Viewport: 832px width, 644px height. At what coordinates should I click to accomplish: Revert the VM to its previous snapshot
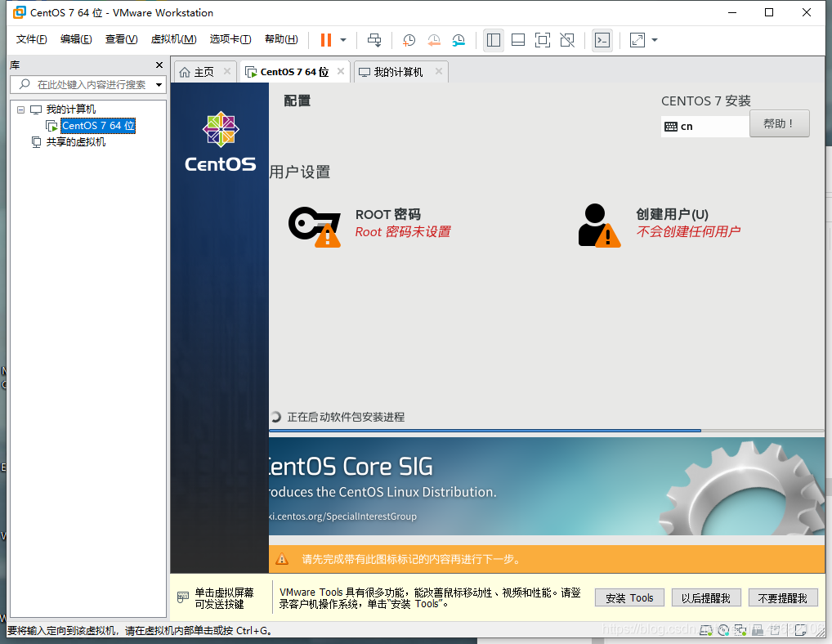click(434, 40)
